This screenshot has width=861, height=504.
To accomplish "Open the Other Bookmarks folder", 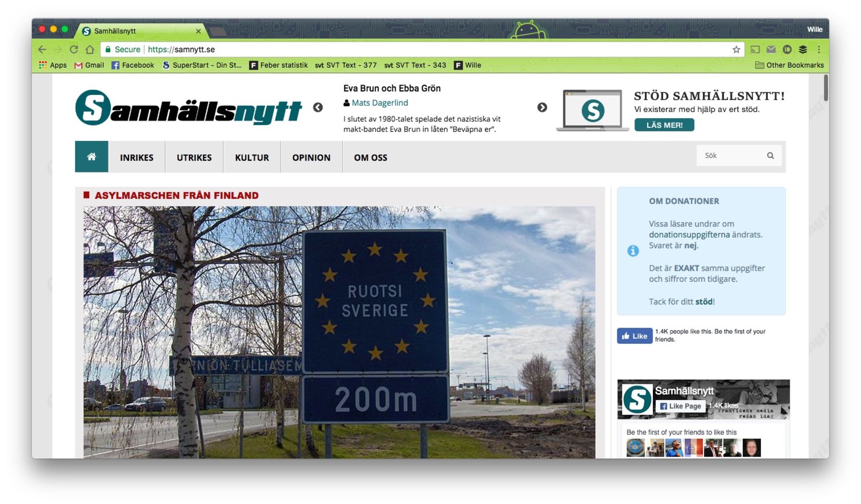I will (x=790, y=65).
